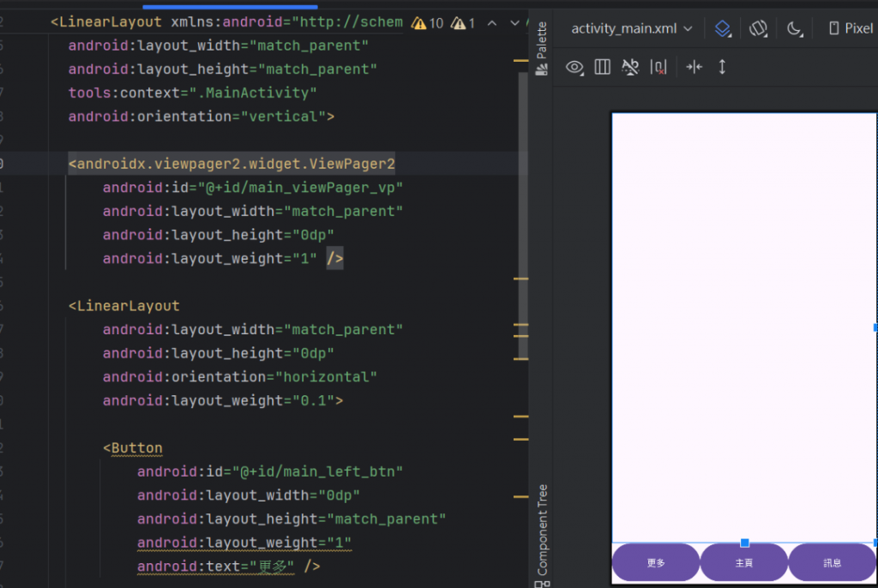Open the Pixel device selector dropdown
Image resolution: width=878 pixels, height=588 pixels.
click(x=851, y=28)
